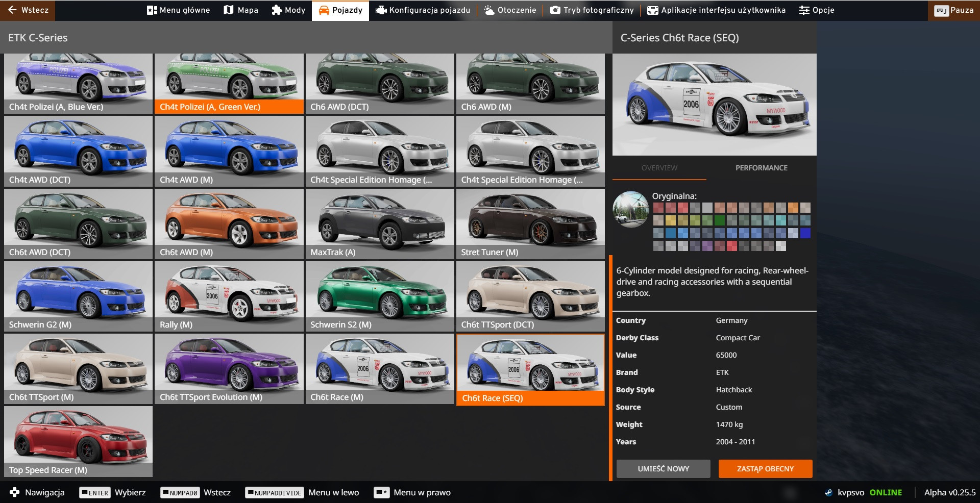Open the Opcje sliders icon
The width and height of the screenshot is (980, 503).
(804, 10)
